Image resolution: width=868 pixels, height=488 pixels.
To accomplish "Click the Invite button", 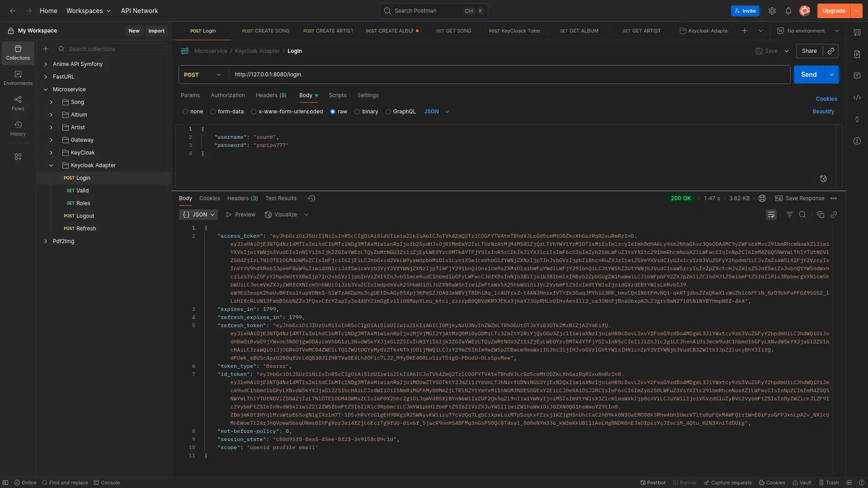I will click(745, 11).
